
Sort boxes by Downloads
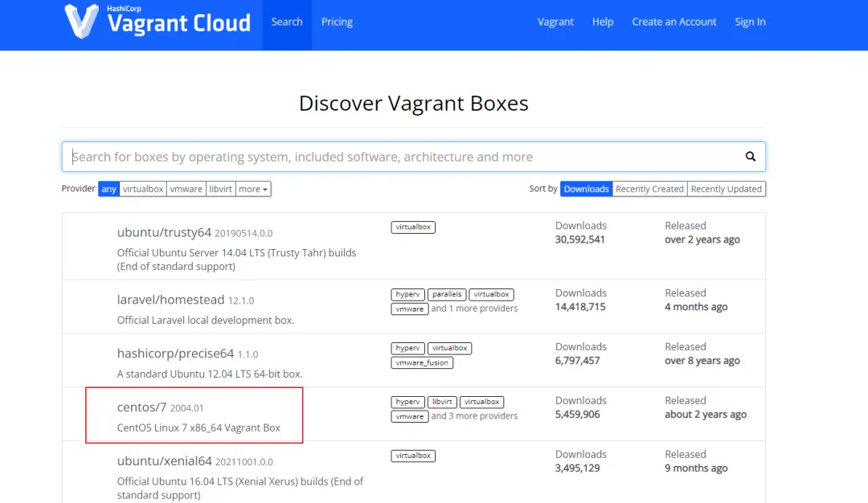586,189
